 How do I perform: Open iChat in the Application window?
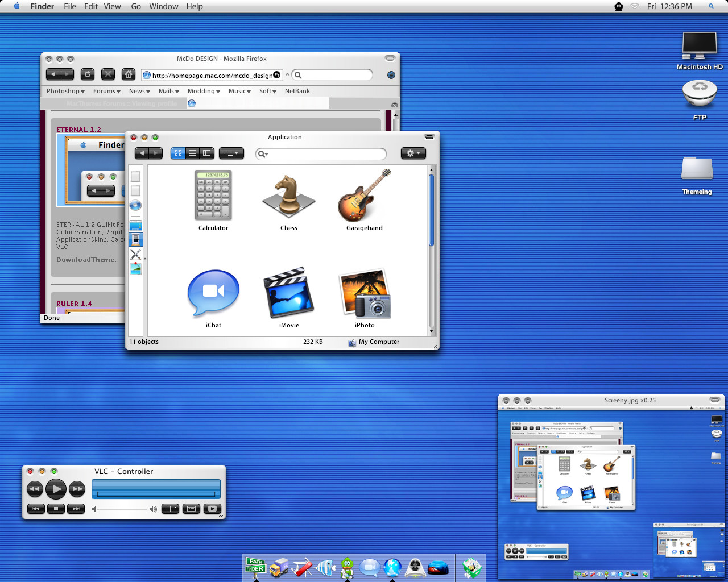coord(213,293)
